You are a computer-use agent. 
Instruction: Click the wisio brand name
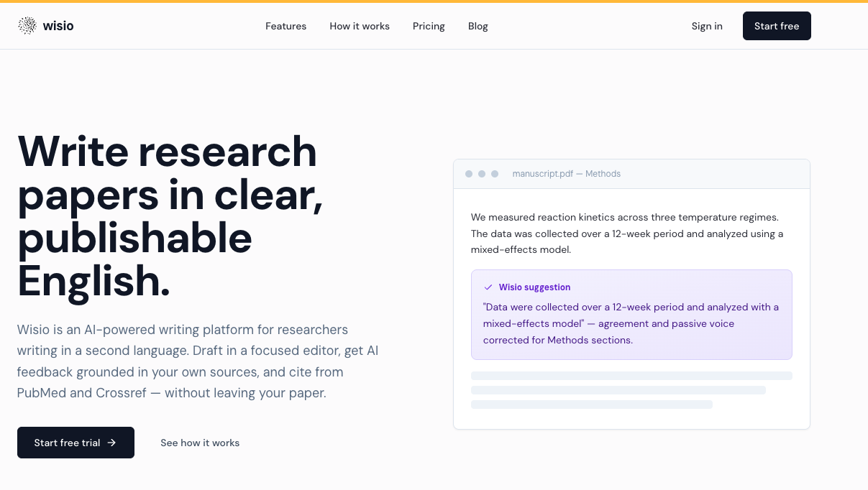tap(58, 26)
